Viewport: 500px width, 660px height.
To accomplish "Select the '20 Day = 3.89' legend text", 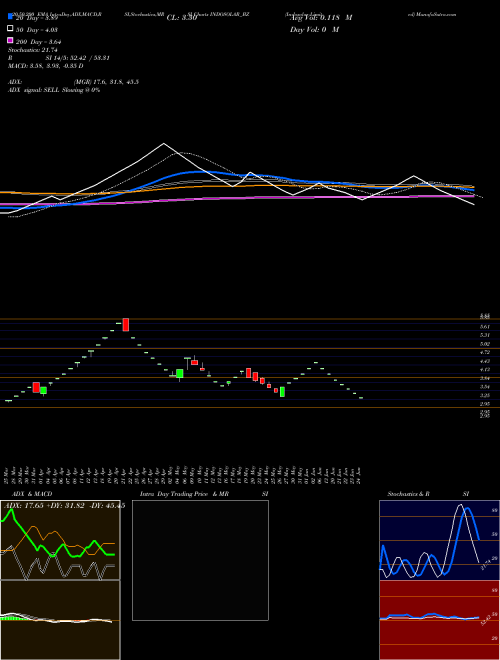I will (39, 18).
